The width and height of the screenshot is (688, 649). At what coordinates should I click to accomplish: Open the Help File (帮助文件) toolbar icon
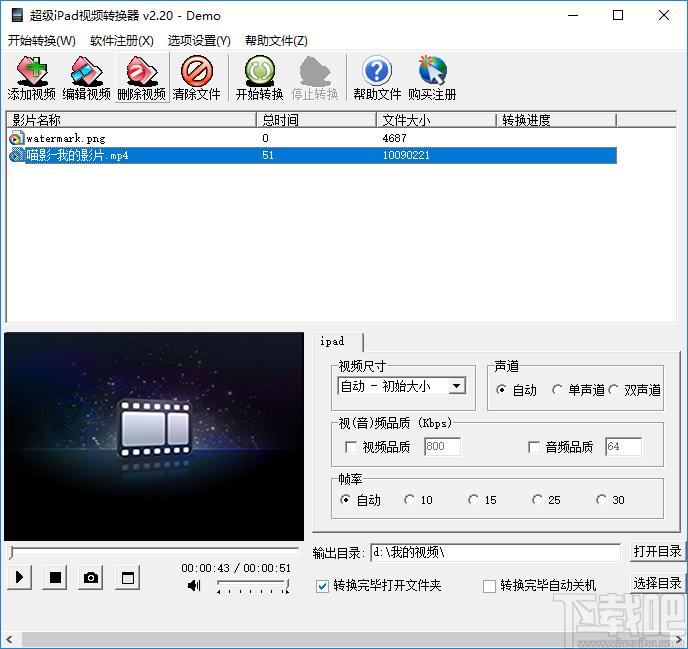pos(377,78)
